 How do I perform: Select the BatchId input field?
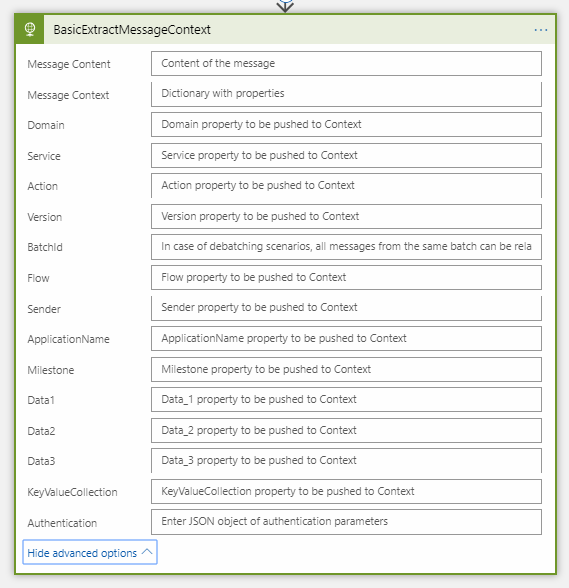click(346, 247)
